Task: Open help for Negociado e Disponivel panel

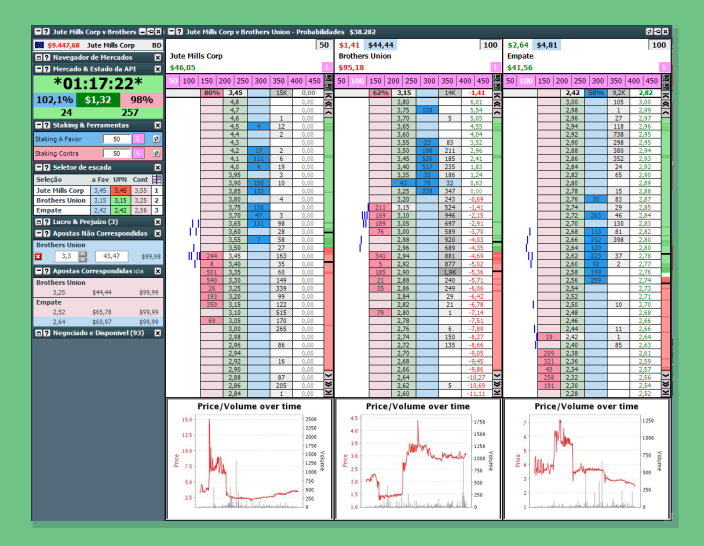Action: [47, 333]
